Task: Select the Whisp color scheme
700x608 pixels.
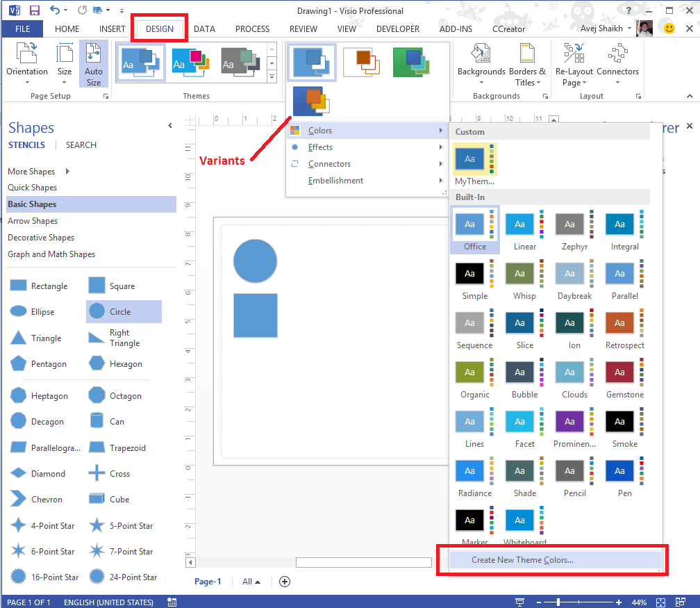Action: tap(525, 279)
